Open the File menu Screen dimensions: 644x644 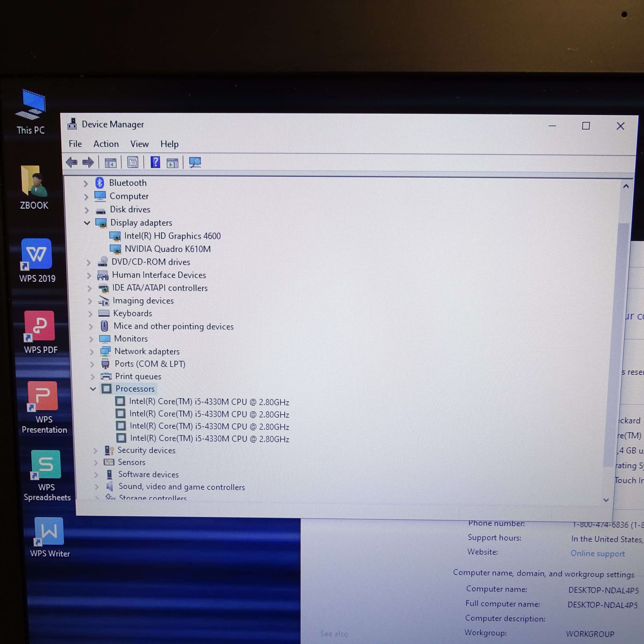click(75, 144)
